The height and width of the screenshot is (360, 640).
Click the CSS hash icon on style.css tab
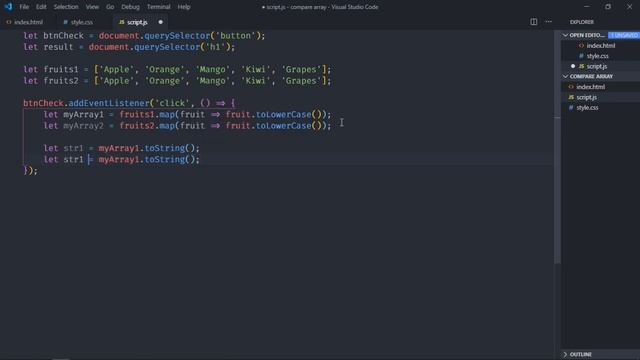(65, 22)
